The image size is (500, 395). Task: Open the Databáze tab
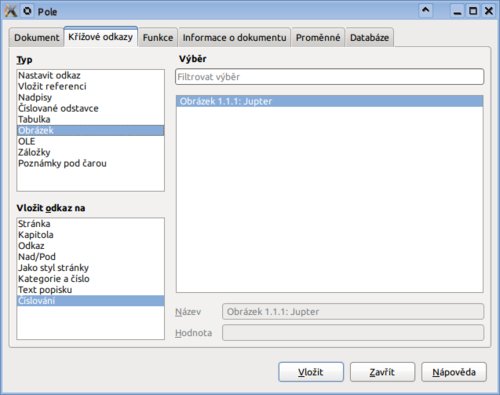pos(369,37)
